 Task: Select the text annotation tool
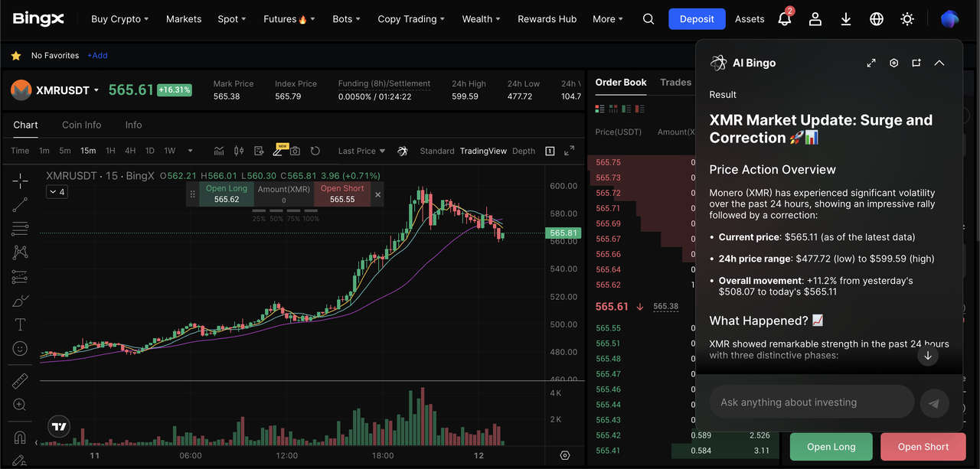(x=20, y=324)
